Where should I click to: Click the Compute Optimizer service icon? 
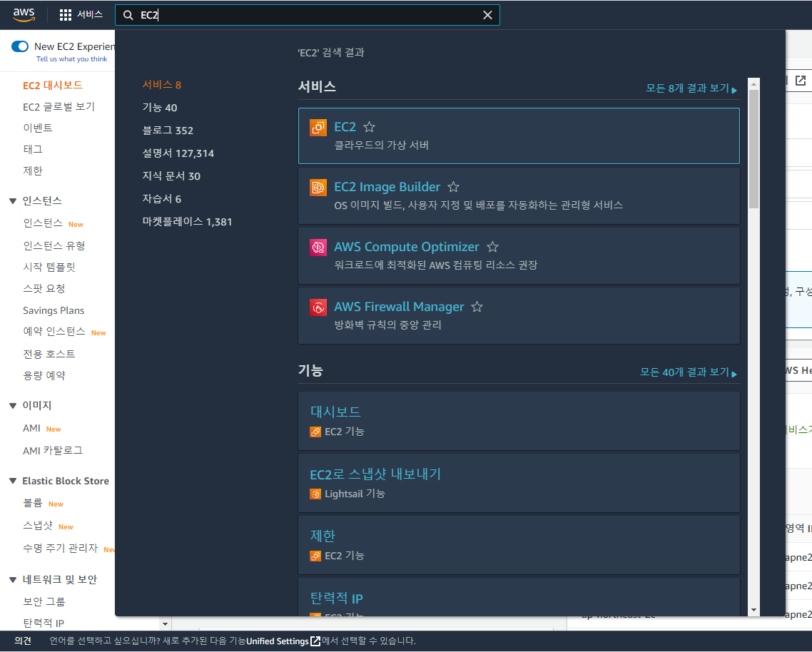[x=318, y=248]
